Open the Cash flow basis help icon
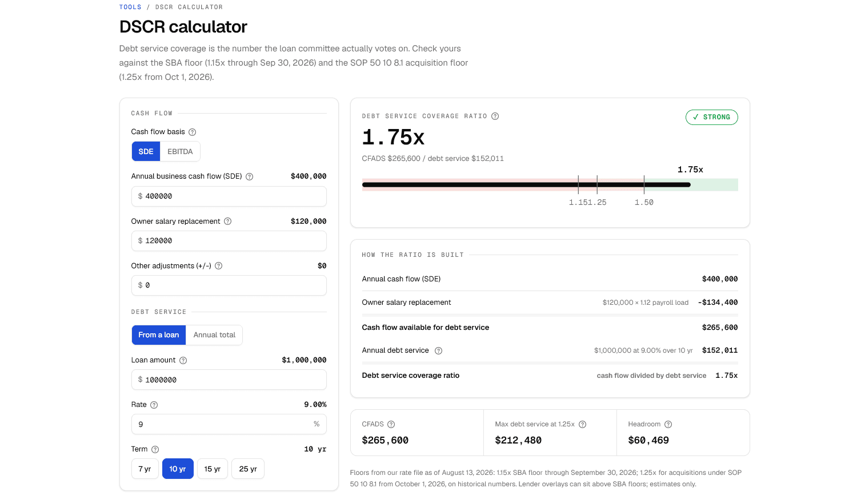This screenshot has width=861, height=504. 193,132
